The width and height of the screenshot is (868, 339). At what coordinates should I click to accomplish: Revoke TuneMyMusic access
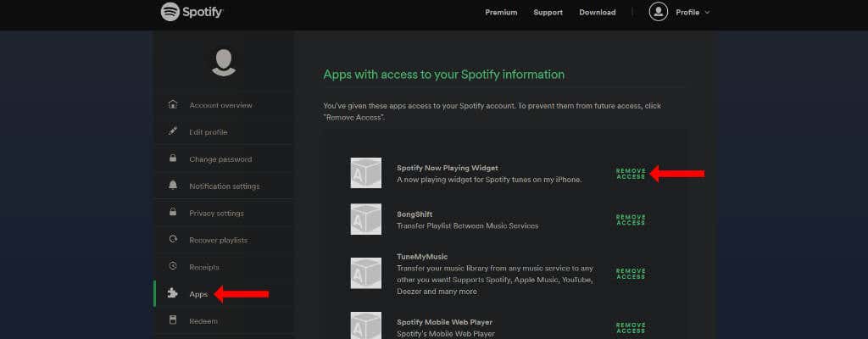pos(631,274)
